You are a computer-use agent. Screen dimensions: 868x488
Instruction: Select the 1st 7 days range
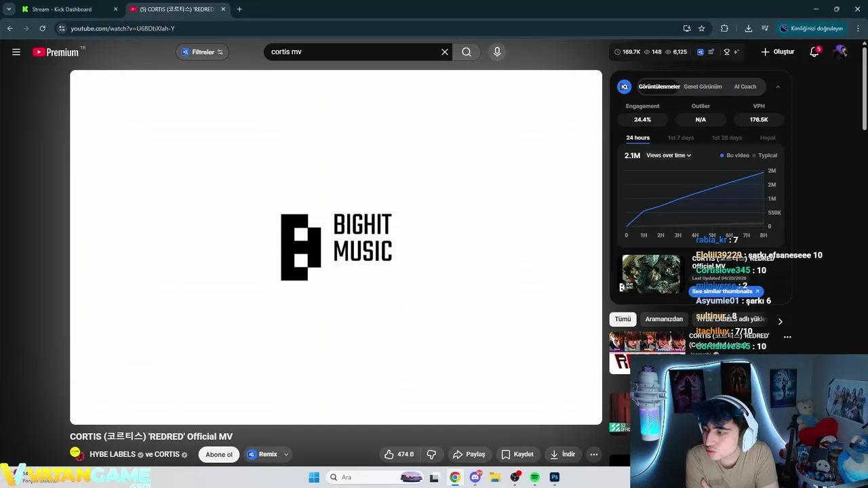click(681, 138)
